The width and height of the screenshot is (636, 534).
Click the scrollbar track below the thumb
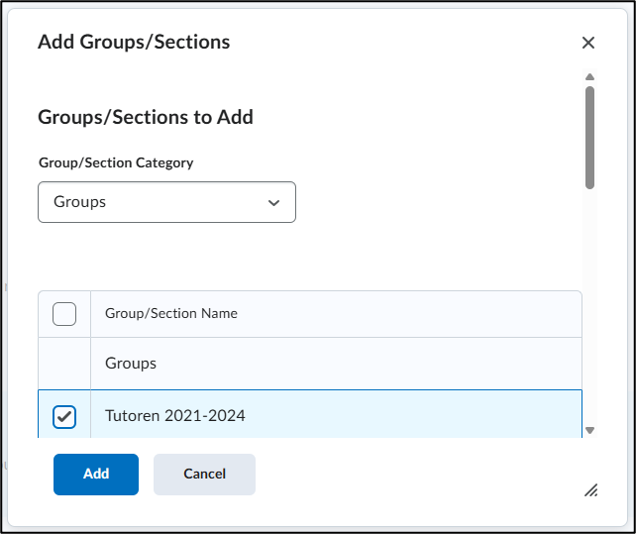click(590, 300)
